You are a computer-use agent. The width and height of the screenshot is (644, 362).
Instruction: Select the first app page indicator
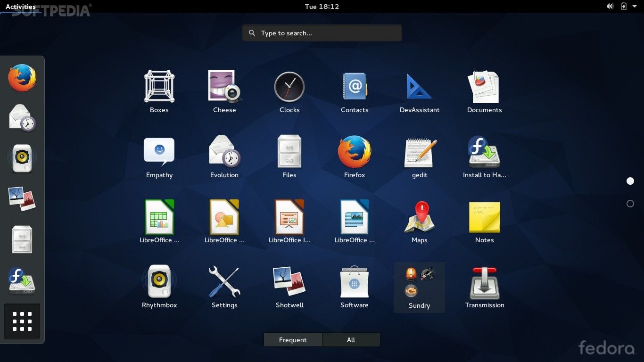630,181
